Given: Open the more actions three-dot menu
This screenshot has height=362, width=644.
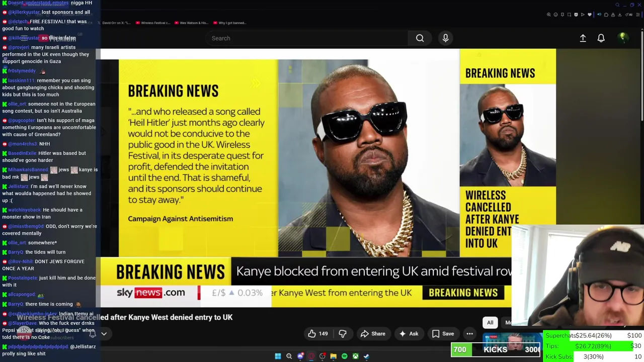Looking at the screenshot, I should [x=469, y=334].
